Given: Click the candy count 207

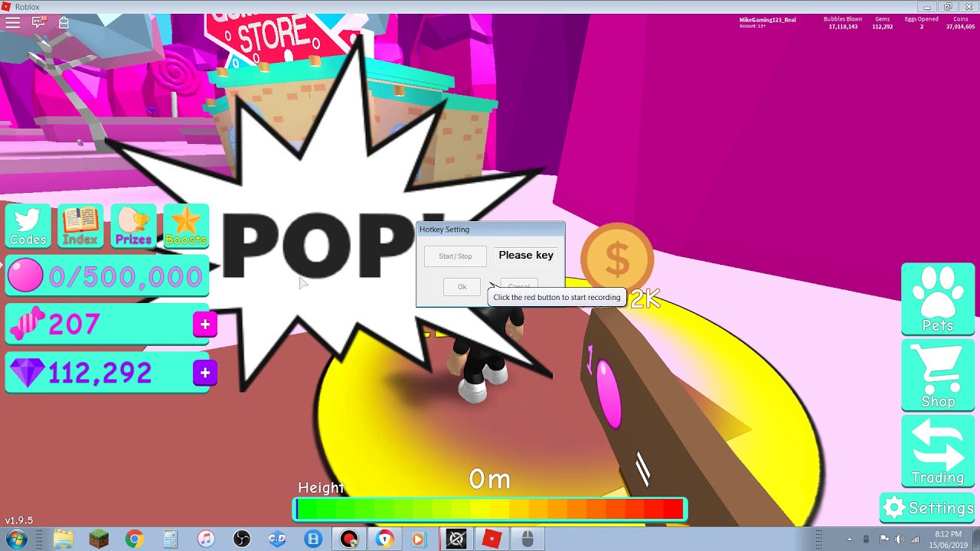Looking at the screenshot, I should (x=74, y=324).
